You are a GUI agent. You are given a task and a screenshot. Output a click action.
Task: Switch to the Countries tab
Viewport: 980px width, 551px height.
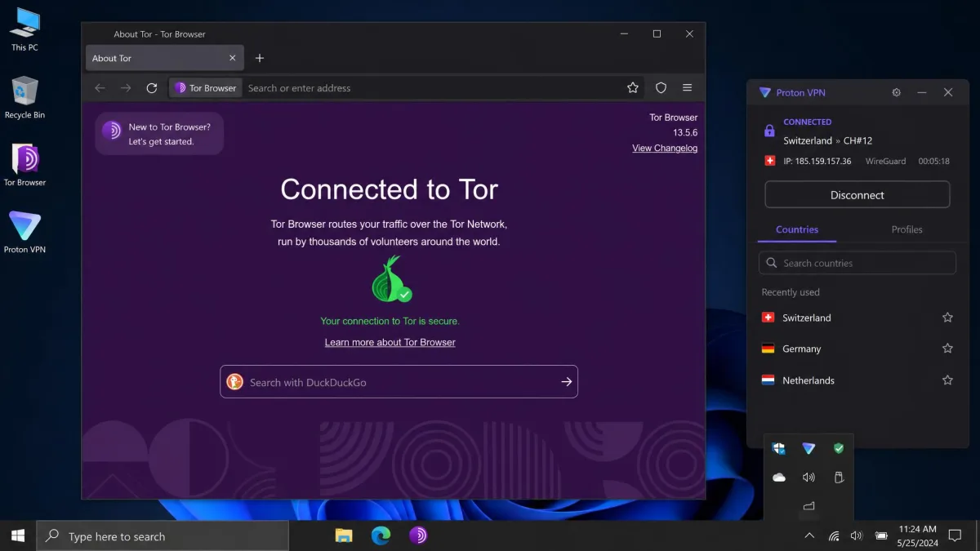[x=797, y=230]
